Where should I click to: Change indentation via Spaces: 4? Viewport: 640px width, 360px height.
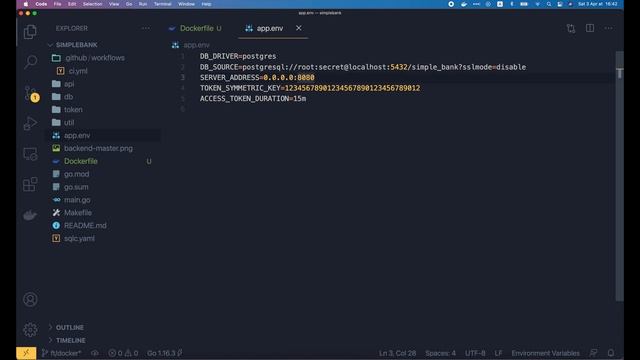[440, 353]
